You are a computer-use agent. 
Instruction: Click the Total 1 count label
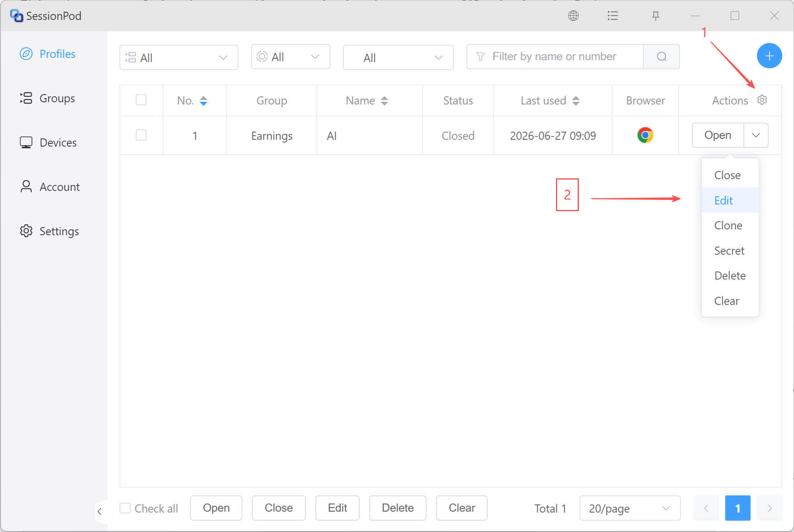(550, 508)
